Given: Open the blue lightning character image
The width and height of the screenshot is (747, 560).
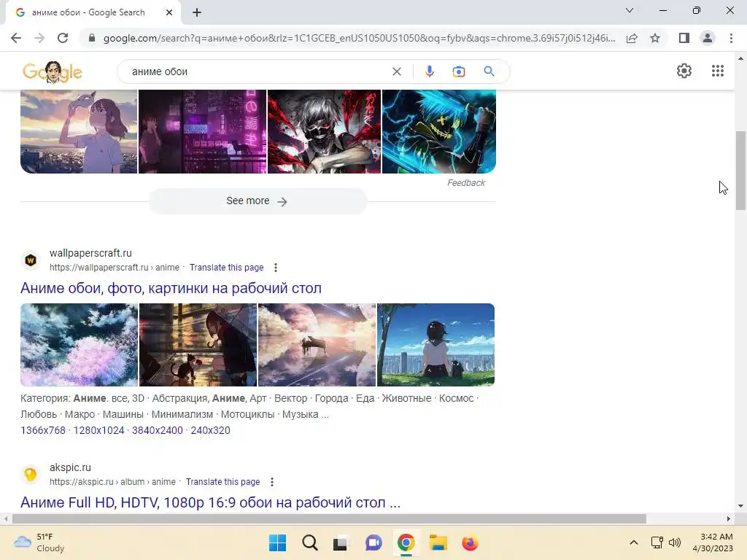Looking at the screenshot, I should (x=439, y=131).
